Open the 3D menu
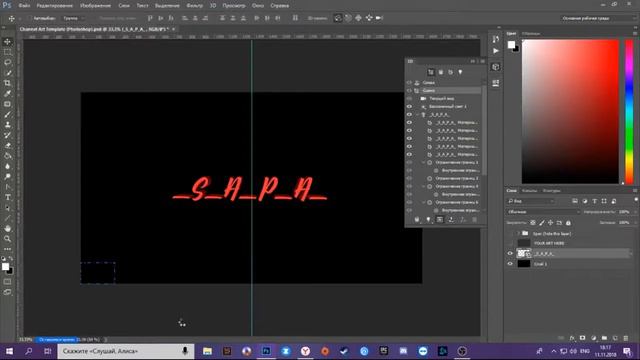 [x=213, y=6]
